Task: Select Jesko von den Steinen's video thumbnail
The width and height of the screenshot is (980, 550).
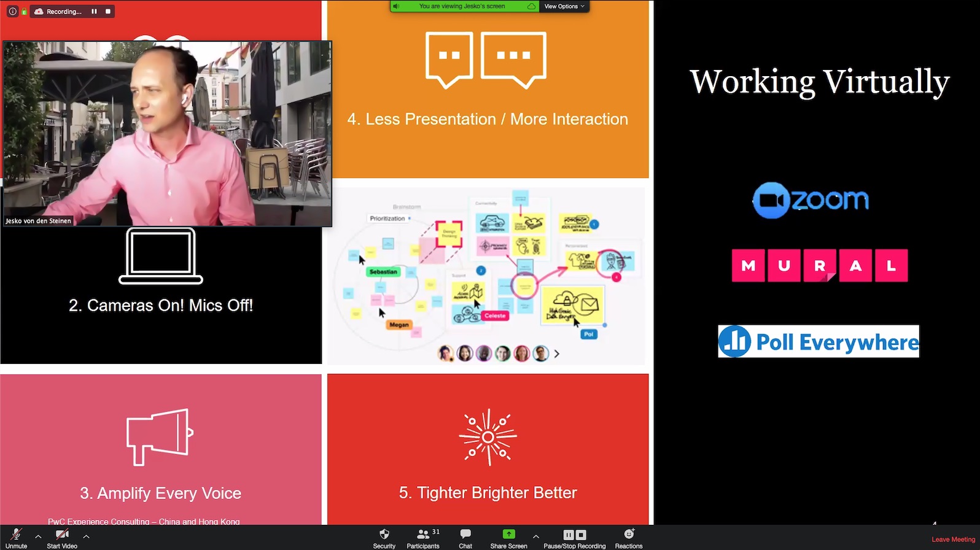Action: click(168, 134)
